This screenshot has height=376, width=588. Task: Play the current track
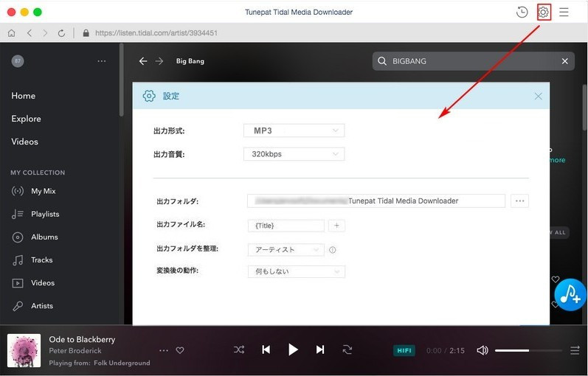click(x=293, y=349)
